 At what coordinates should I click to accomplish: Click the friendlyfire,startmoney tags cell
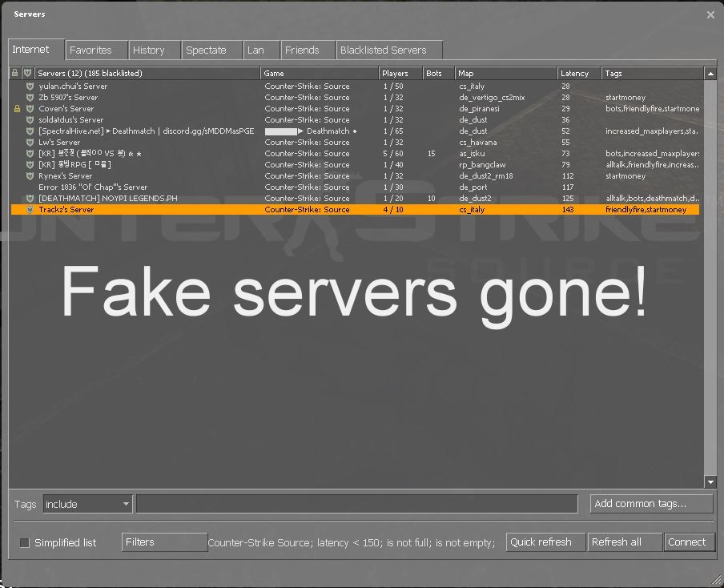point(646,210)
